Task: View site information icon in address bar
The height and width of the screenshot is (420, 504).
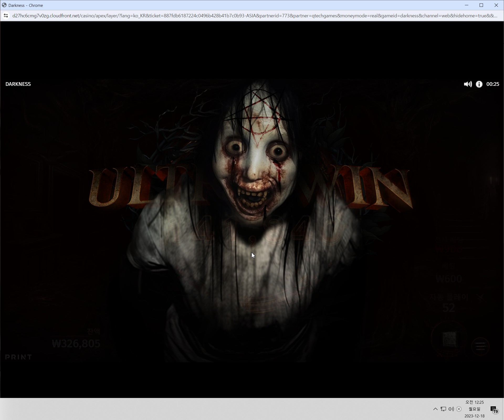Action: [x=6, y=16]
